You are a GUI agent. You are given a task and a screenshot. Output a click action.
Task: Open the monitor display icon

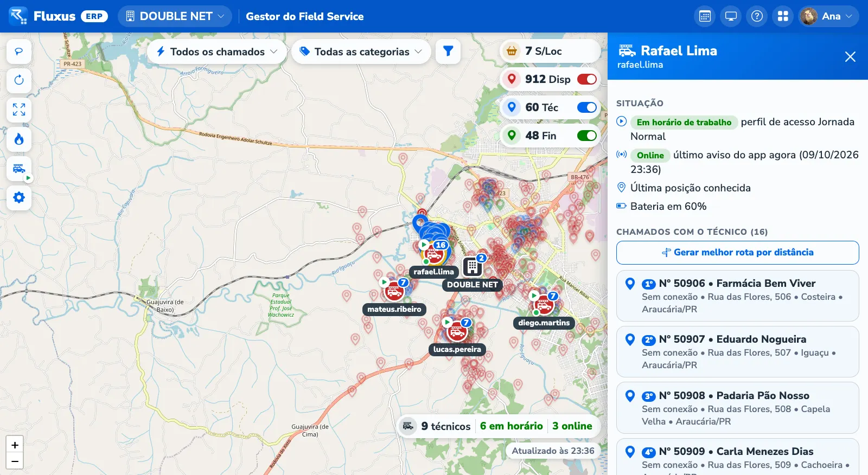coord(731,16)
